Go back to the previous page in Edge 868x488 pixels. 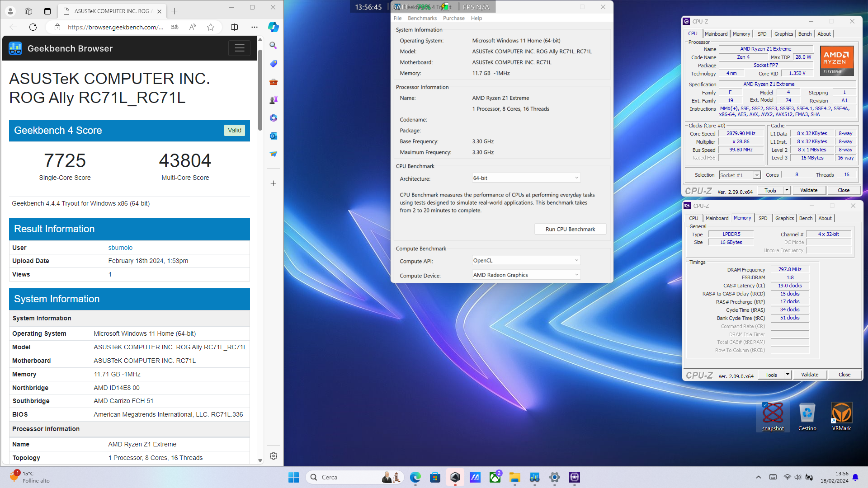point(13,27)
